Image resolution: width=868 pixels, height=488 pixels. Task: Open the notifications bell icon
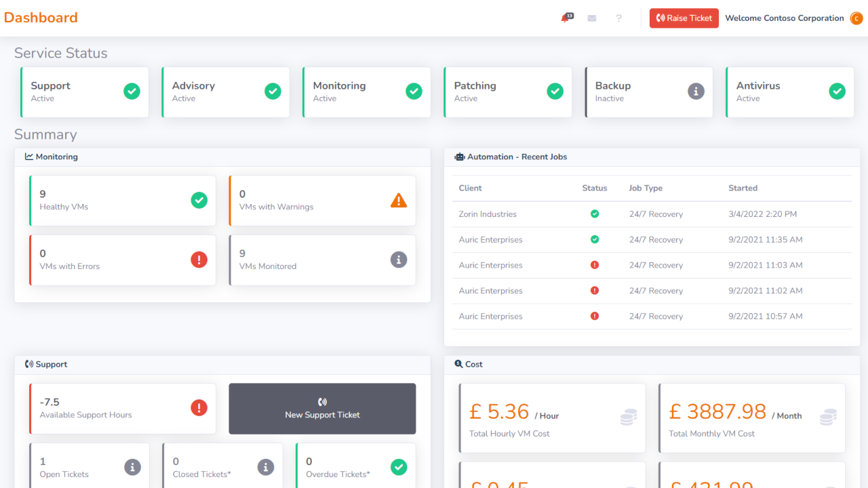tap(565, 18)
